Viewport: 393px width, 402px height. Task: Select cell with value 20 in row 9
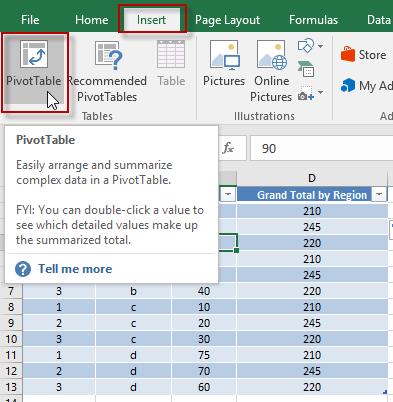(204, 323)
